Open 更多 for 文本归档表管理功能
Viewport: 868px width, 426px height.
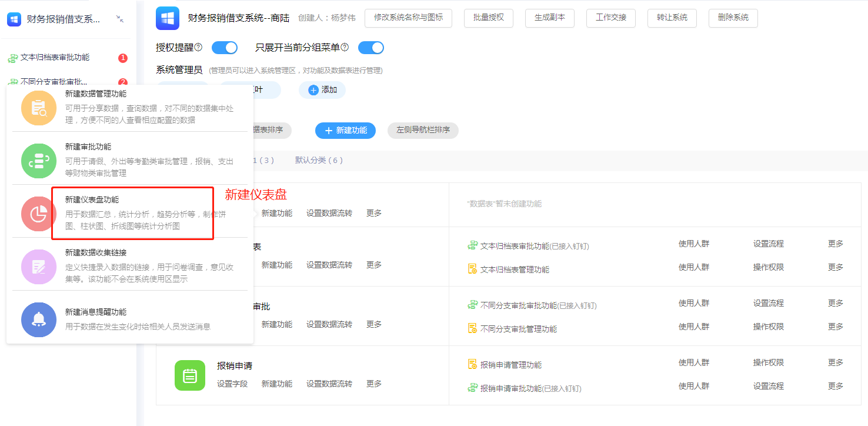point(836,267)
